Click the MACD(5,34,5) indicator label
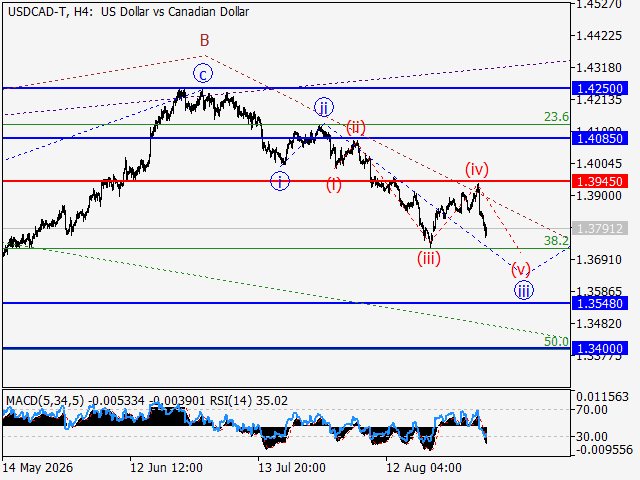The height and width of the screenshot is (480, 640). point(45,401)
